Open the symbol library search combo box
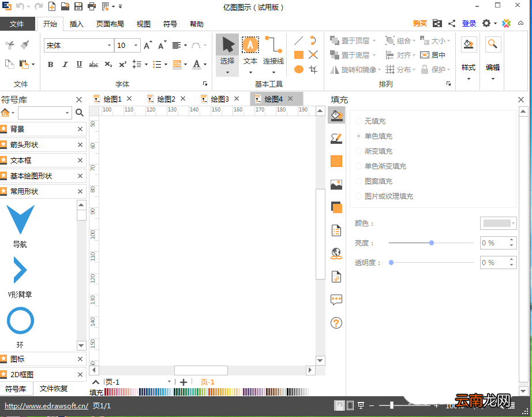 point(45,113)
